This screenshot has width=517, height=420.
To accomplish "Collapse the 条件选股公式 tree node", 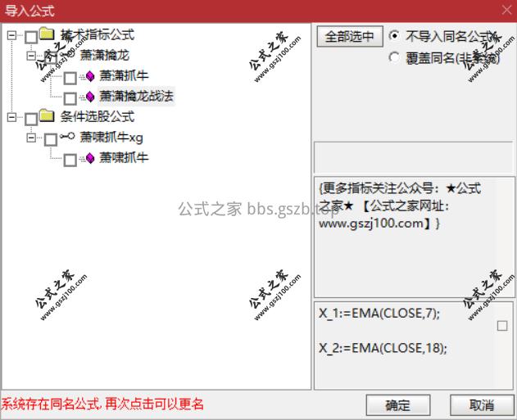I will coord(11,117).
